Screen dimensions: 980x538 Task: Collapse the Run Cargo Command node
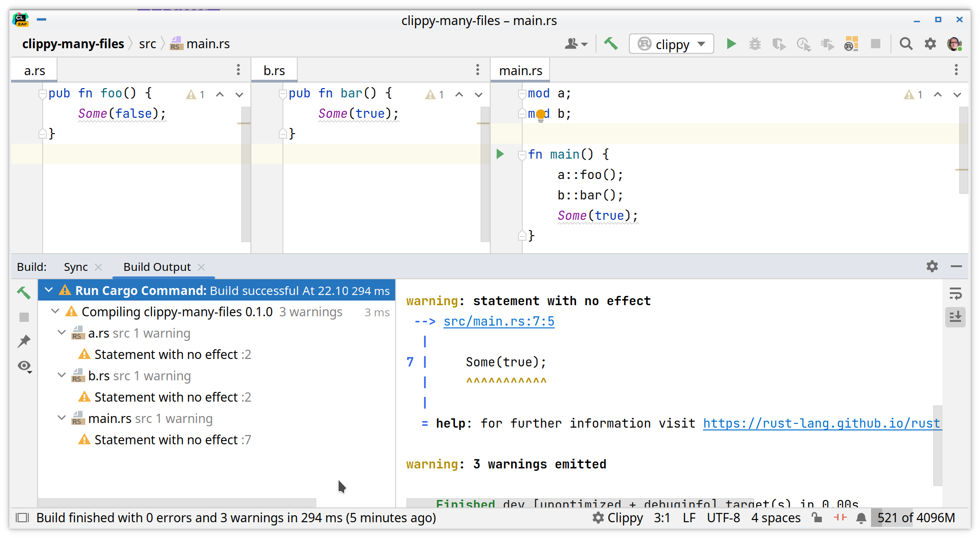pyautogui.click(x=49, y=290)
